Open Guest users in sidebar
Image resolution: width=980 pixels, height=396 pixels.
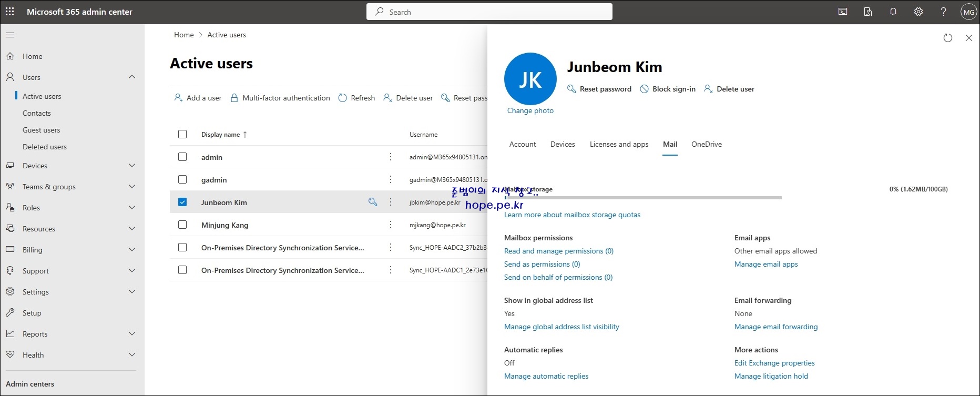tap(41, 130)
